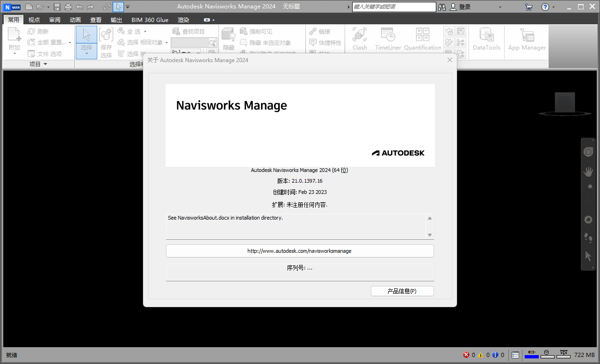
Task: Click the 刷新 button in ribbon
Action: point(38,31)
